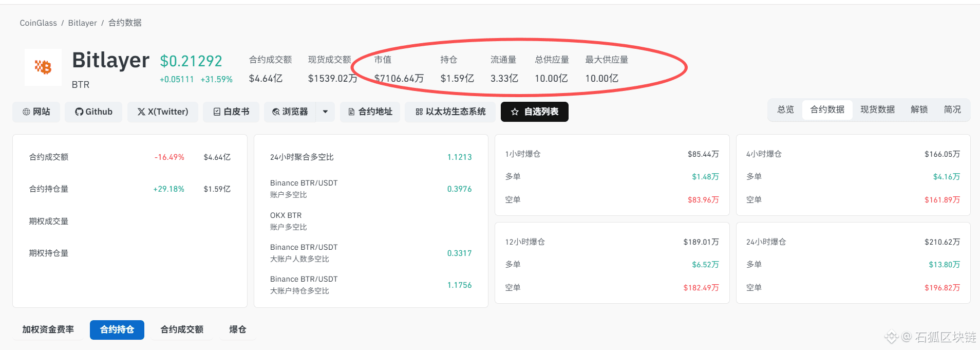Select the 合约数据 tab
Viewport: 980px width, 350px height.
(x=827, y=110)
